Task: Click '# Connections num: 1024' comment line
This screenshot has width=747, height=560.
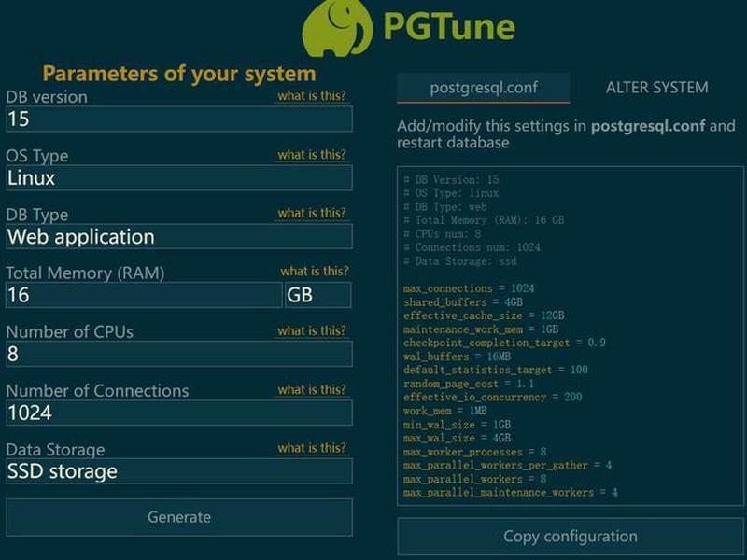Action: [472, 247]
